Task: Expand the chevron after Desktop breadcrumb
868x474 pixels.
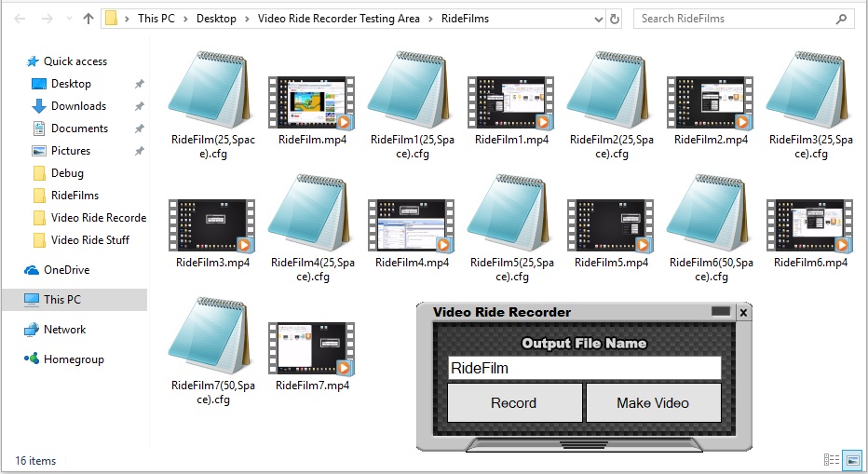Action: [x=247, y=19]
